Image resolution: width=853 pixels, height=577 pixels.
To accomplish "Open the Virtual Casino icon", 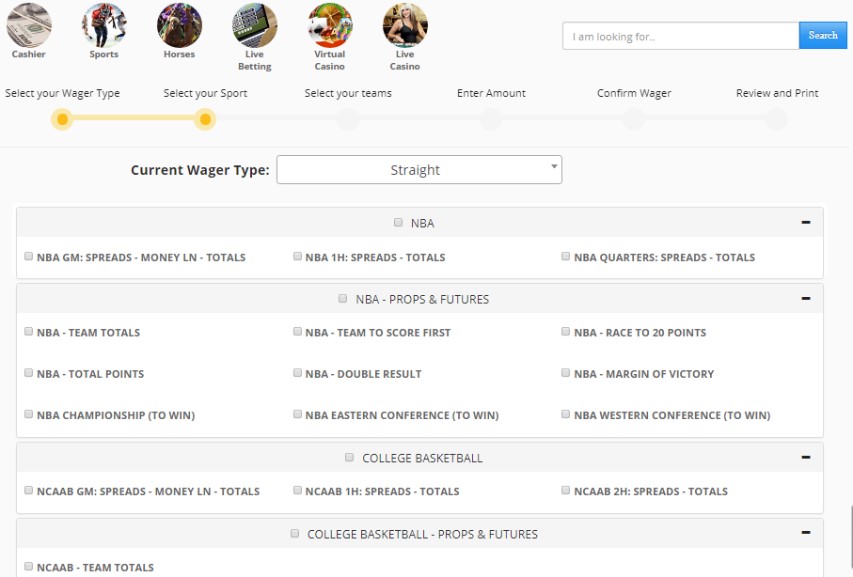I will [330, 25].
